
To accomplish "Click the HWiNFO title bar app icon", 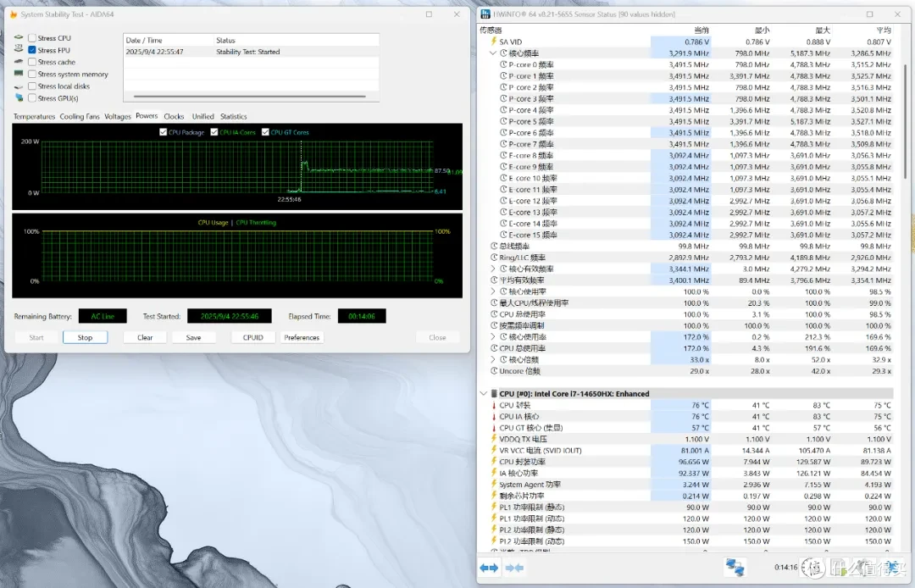I will coord(485,14).
